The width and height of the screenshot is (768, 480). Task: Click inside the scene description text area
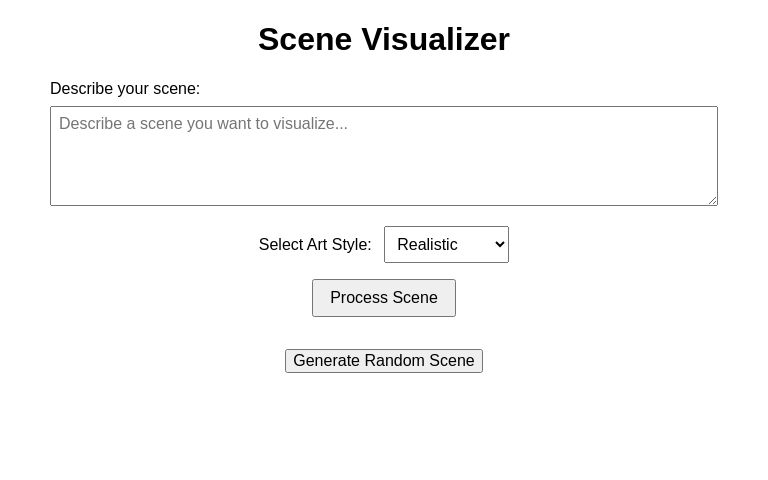click(x=384, y=156)
